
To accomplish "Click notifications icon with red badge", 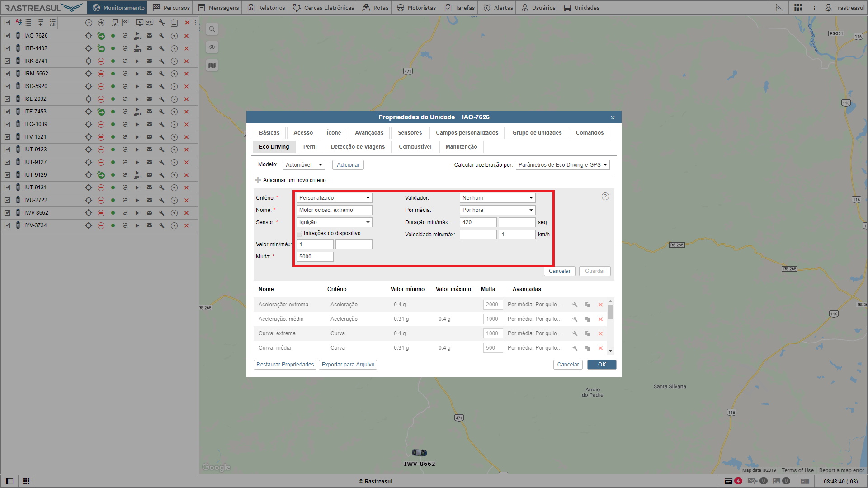I will tap(728, 481).
